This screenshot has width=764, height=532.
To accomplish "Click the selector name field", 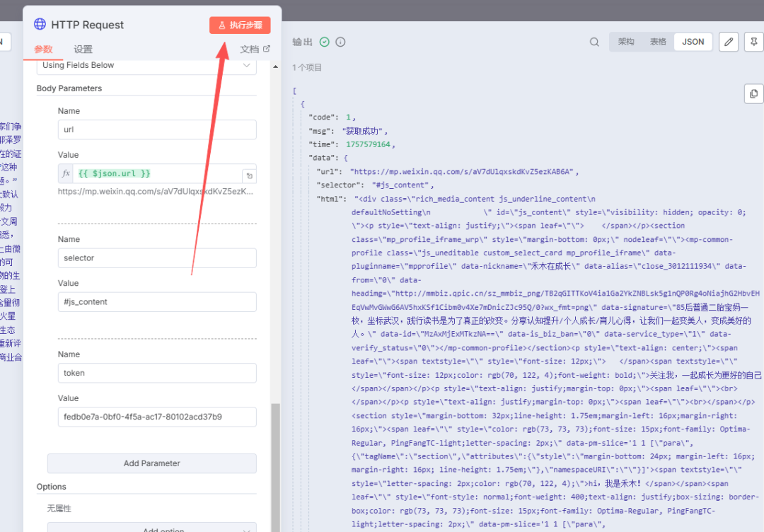I will (x=157, y=258).
